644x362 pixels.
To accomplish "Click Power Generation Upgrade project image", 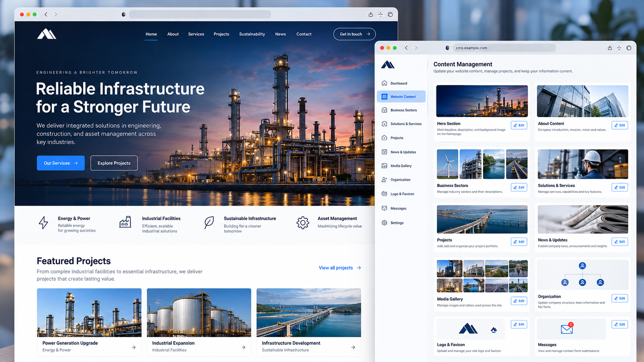I will (89, 313).
